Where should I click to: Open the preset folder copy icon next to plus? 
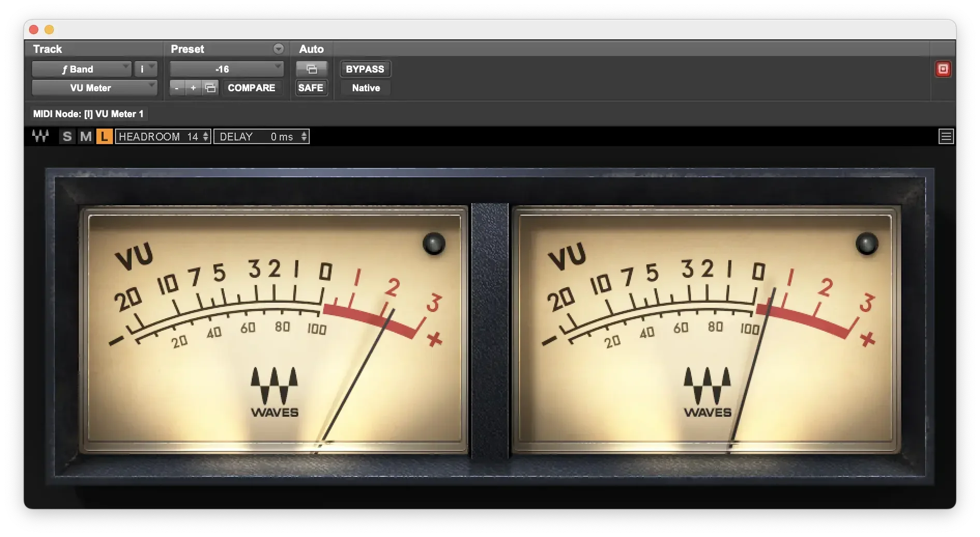coord(210,88)
